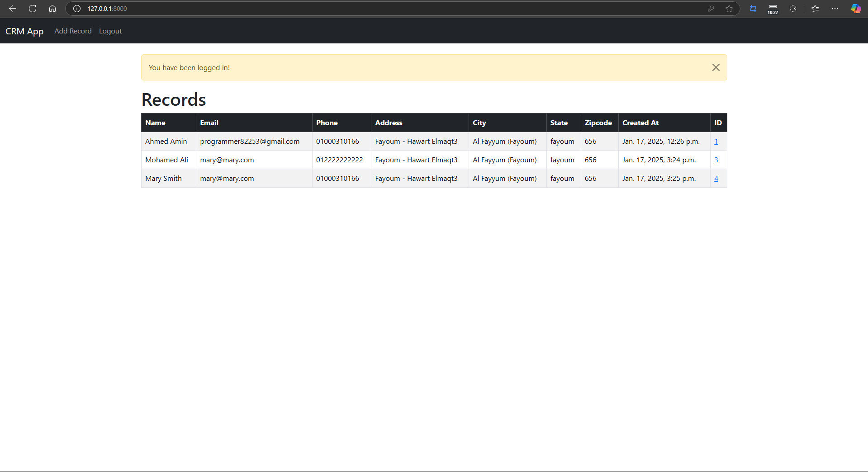
Task: Go back with the browser back arrow
Action: click(x=13, y=9)
